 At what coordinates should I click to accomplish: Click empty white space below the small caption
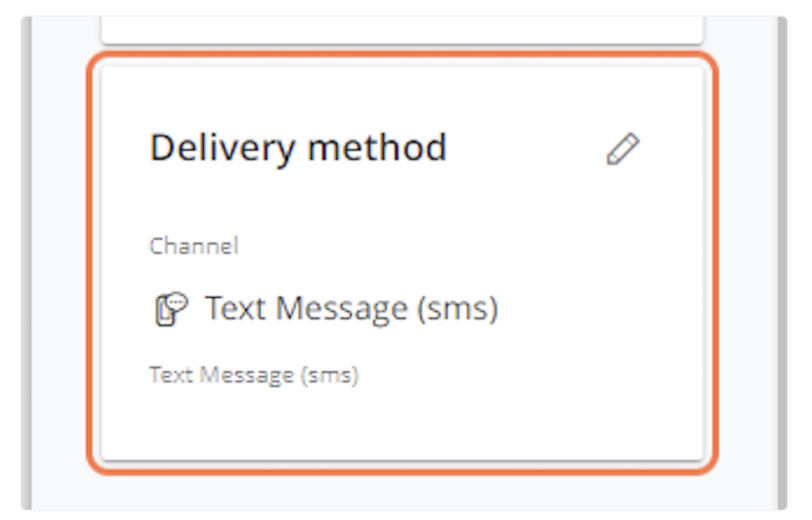[402, 423]
